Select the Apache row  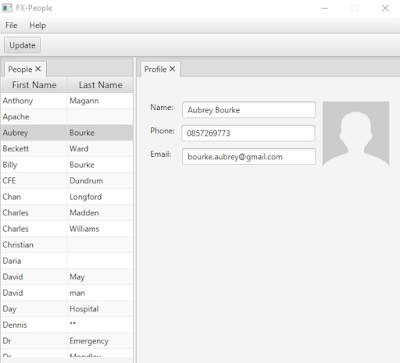(67, 117)
